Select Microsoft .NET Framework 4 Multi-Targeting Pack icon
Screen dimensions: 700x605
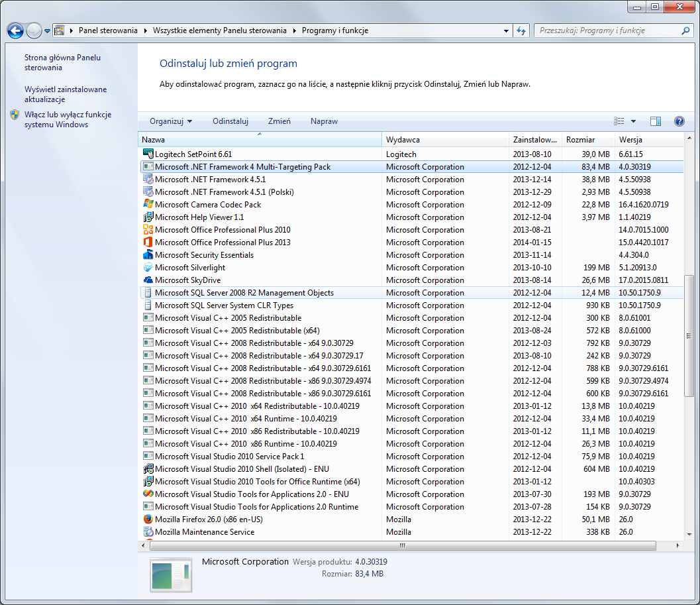tap(148, 167)
